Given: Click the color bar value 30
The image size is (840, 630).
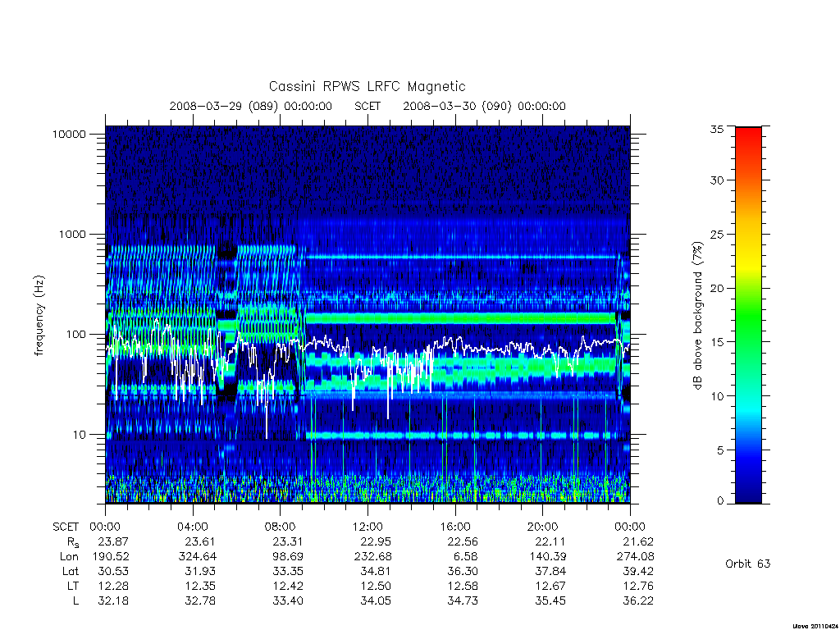Looking at the screenshot, I should pos(717,180).
